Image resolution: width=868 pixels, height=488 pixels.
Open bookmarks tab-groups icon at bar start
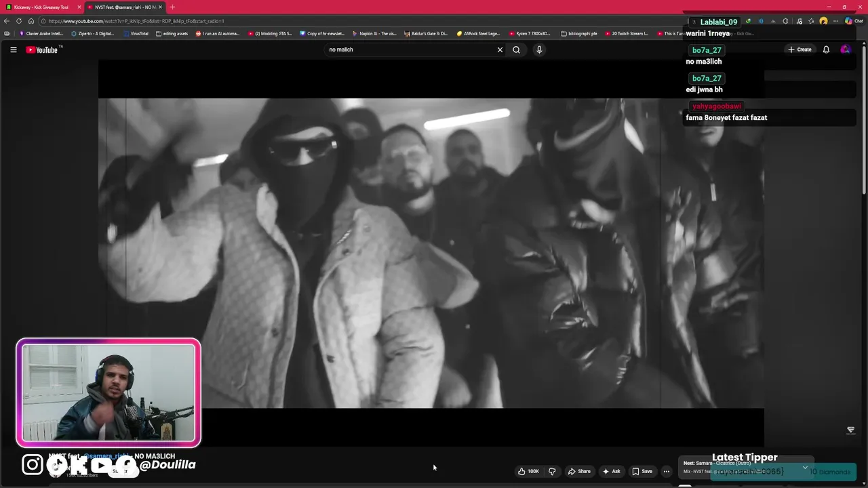[x=7, y=33]
